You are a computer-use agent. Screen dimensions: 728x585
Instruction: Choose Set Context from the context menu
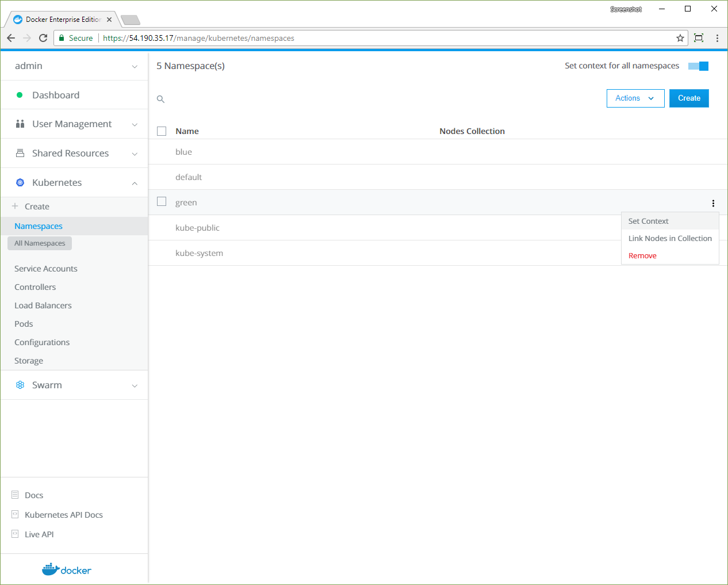648,221
